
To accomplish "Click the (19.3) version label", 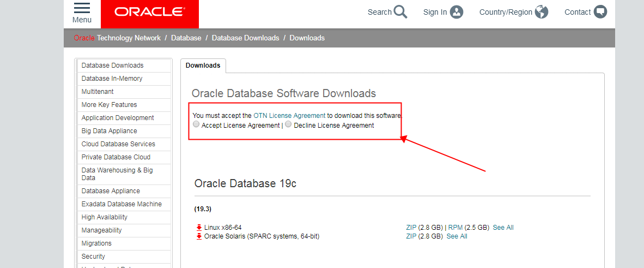I will coord(203,209).
